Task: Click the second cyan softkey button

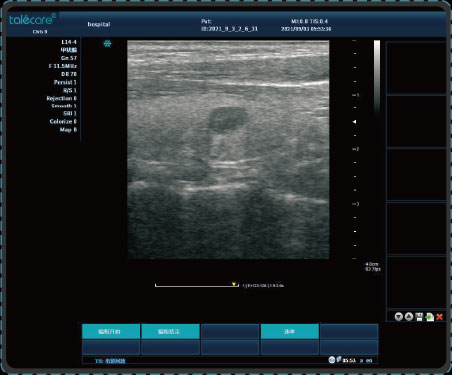Action: coord(170,332)
